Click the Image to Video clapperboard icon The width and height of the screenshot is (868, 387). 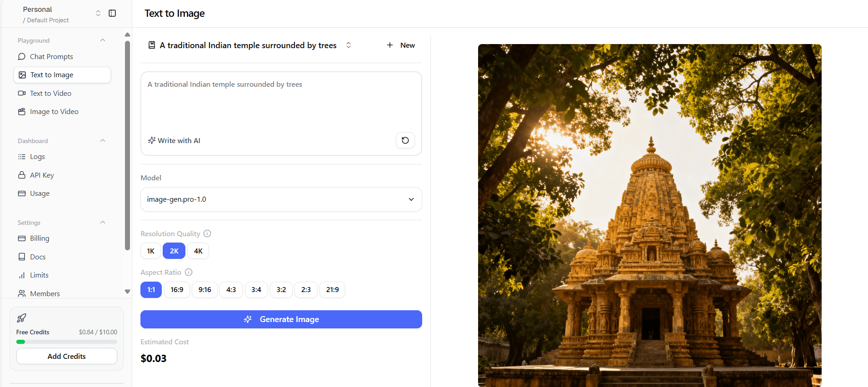pos(22,112)
